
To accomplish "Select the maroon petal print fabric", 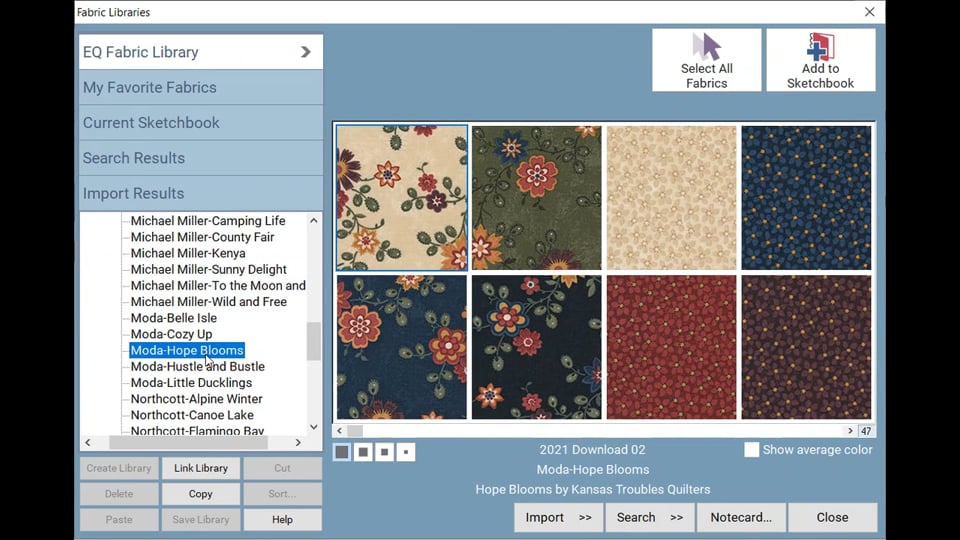I will [806, 347].
